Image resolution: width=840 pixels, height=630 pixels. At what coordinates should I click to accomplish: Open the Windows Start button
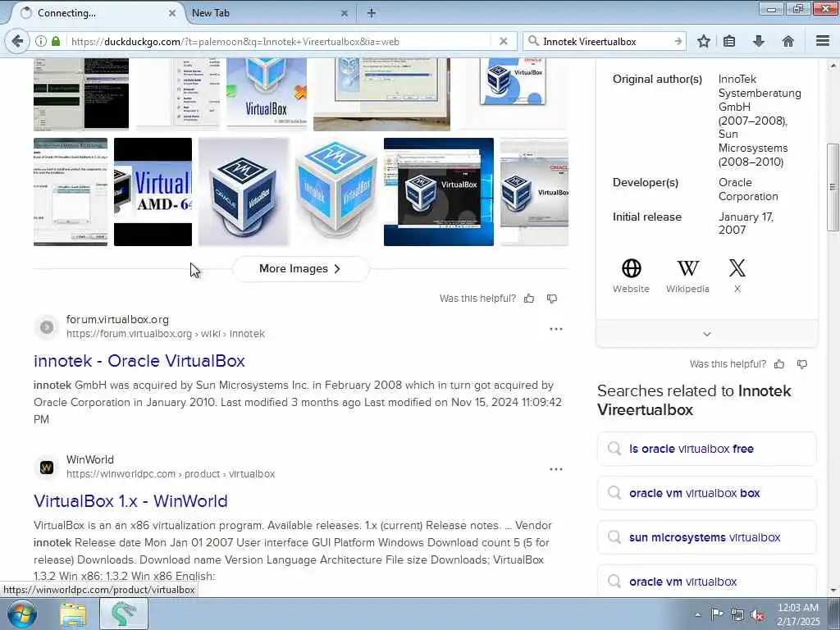(x=22, y=614)
